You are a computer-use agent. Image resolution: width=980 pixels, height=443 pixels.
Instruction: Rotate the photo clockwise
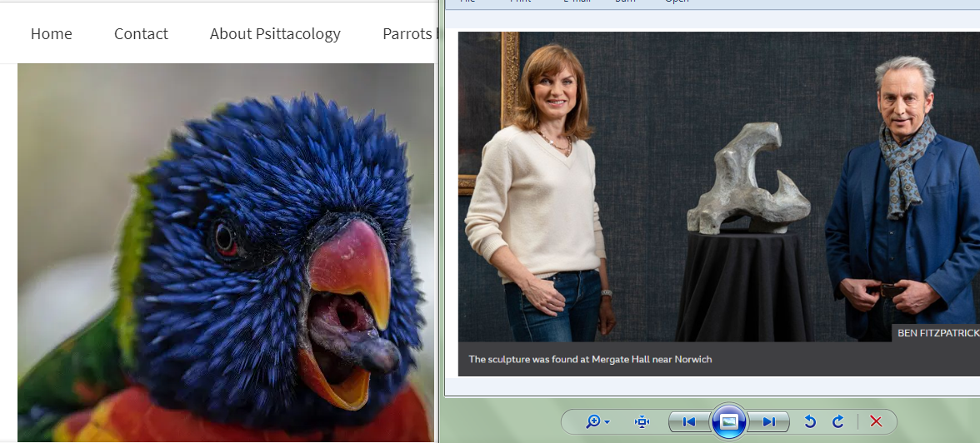(838, 421)
